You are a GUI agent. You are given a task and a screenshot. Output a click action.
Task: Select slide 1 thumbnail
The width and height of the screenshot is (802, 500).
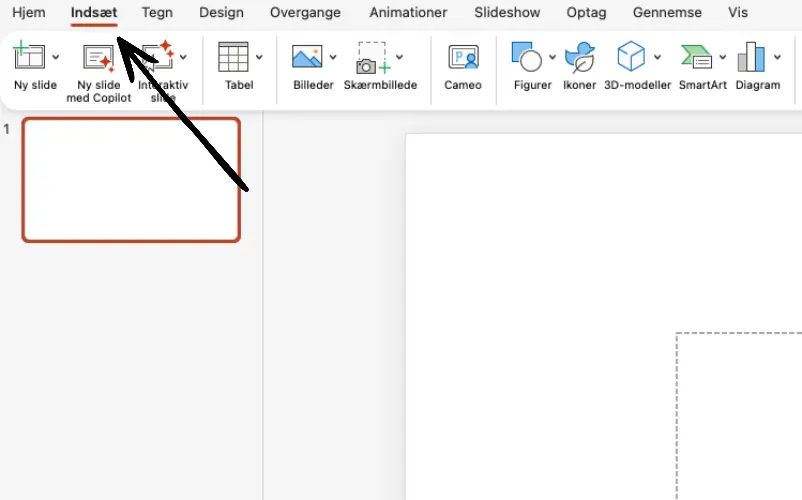(x=131, y=179)
